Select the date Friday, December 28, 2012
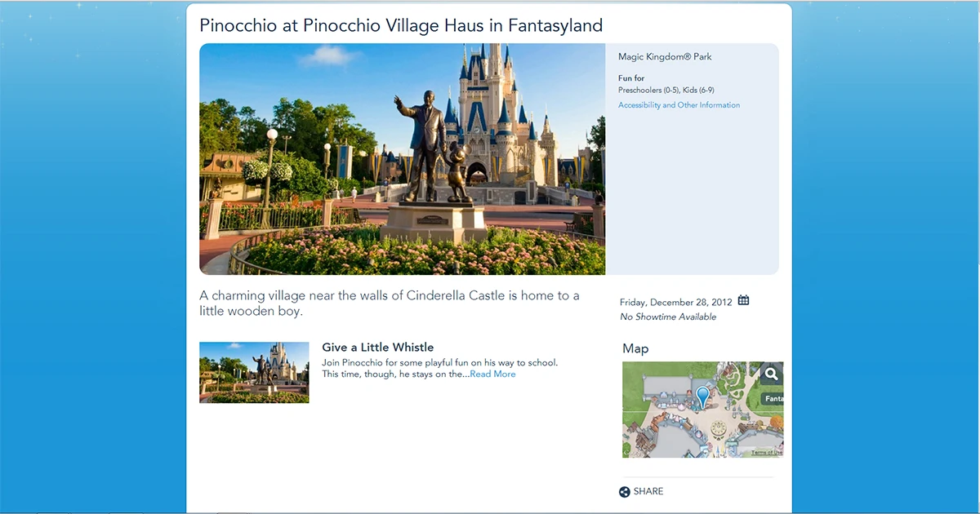The height and width of the screenshot is (514, 980). pos(676,302)
